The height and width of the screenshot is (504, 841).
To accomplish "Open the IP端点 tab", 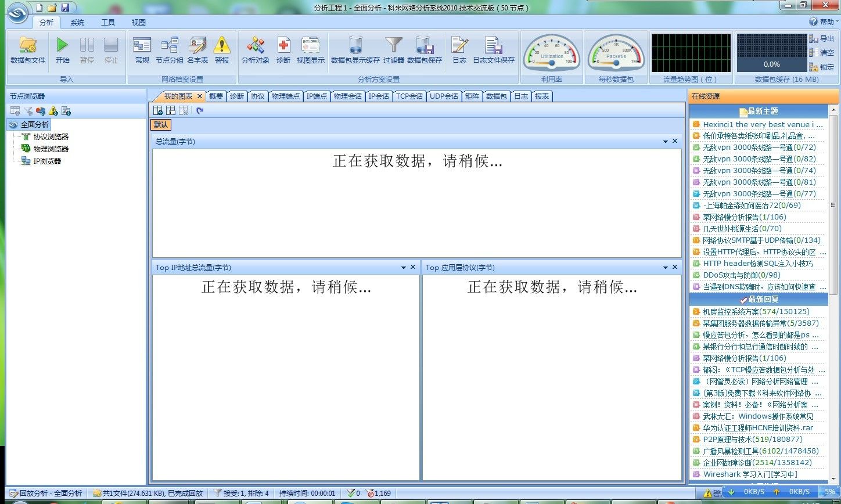I will coord(317,96).
